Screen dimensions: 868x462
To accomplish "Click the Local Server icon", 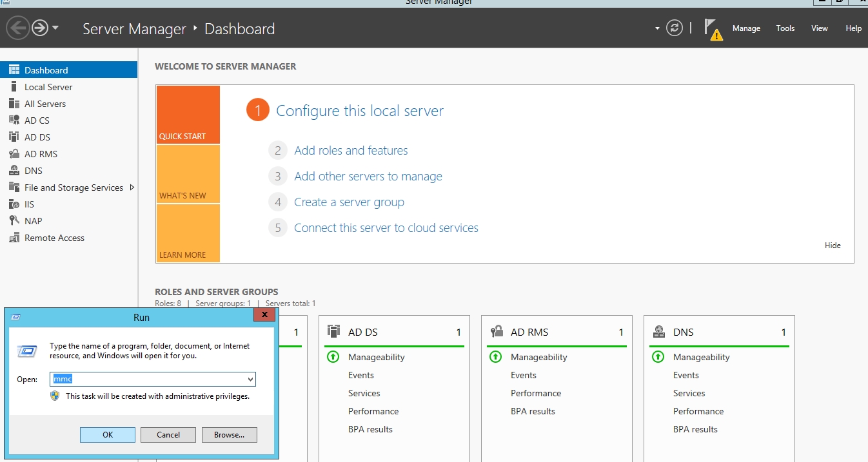I will [14, 87].
